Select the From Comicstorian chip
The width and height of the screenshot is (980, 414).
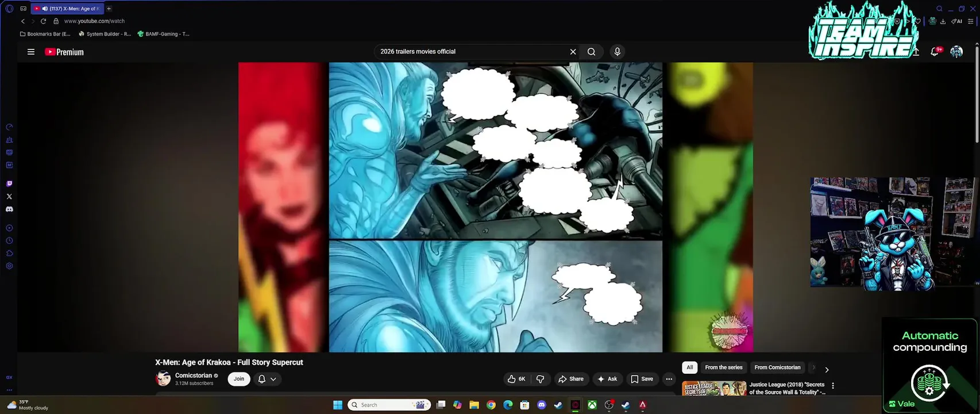tap(777, 367)
